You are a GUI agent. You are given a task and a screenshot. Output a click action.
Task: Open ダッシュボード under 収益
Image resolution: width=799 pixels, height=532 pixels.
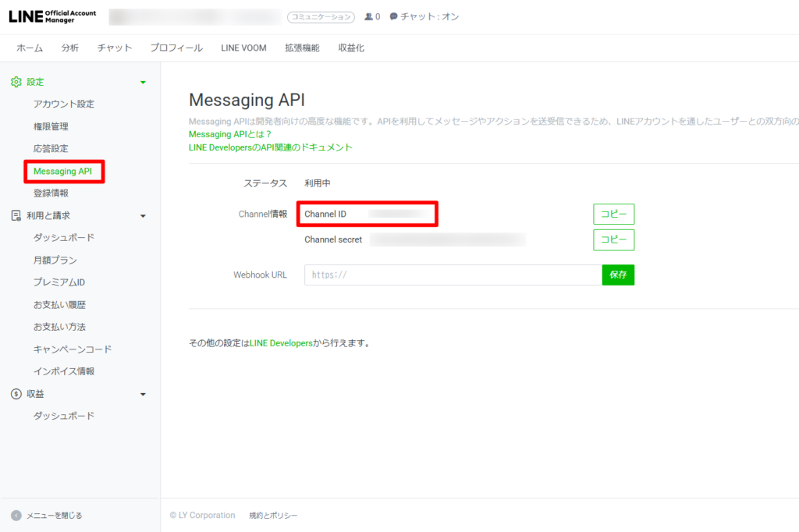pyautogui.click(x=64, y=416)
